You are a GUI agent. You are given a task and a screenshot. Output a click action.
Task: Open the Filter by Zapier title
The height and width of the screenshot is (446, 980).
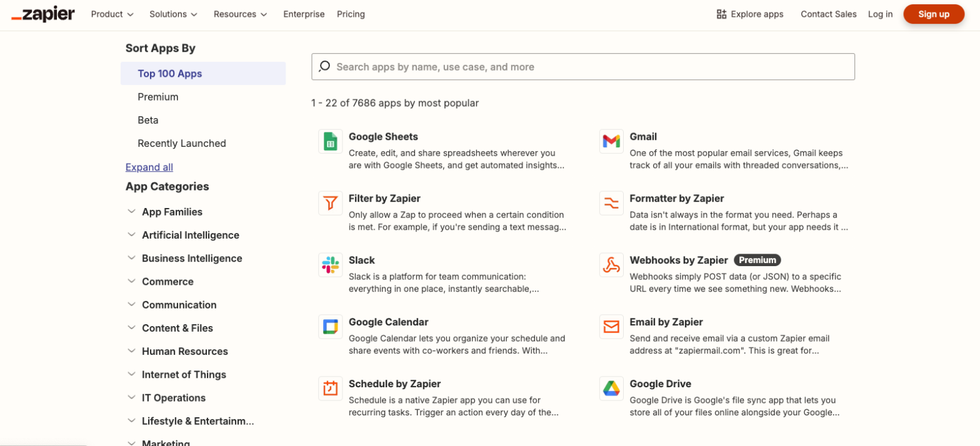[384, 199]
